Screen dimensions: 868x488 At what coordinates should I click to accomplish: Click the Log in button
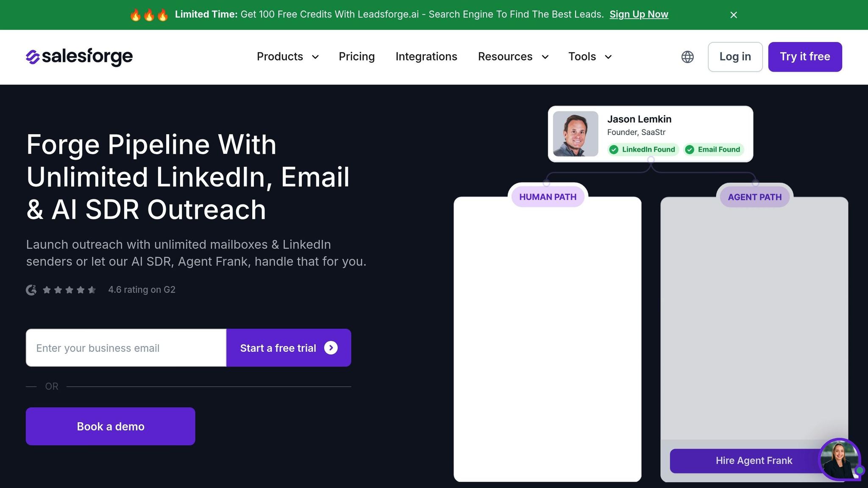(x=735, y=57)
